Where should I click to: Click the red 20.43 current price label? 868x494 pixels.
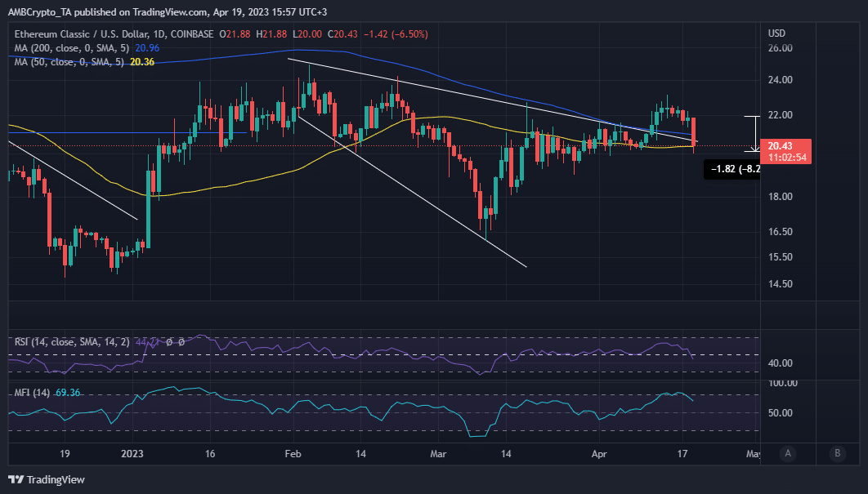coord(785,151)
